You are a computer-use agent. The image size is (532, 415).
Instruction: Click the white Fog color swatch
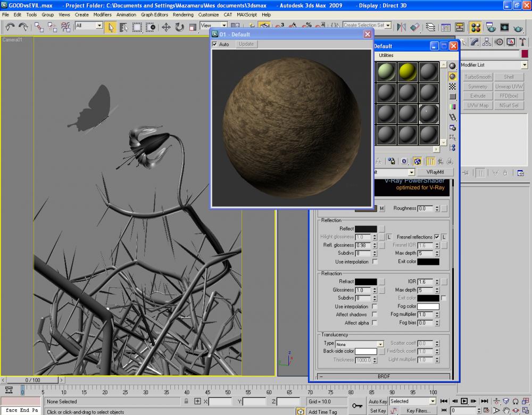pos(428,306)
